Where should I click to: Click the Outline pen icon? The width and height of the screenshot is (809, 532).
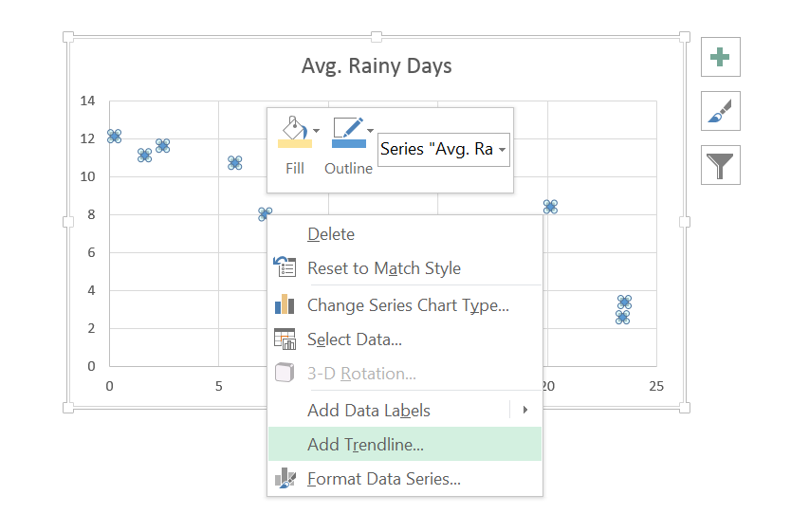pos(346,127)
